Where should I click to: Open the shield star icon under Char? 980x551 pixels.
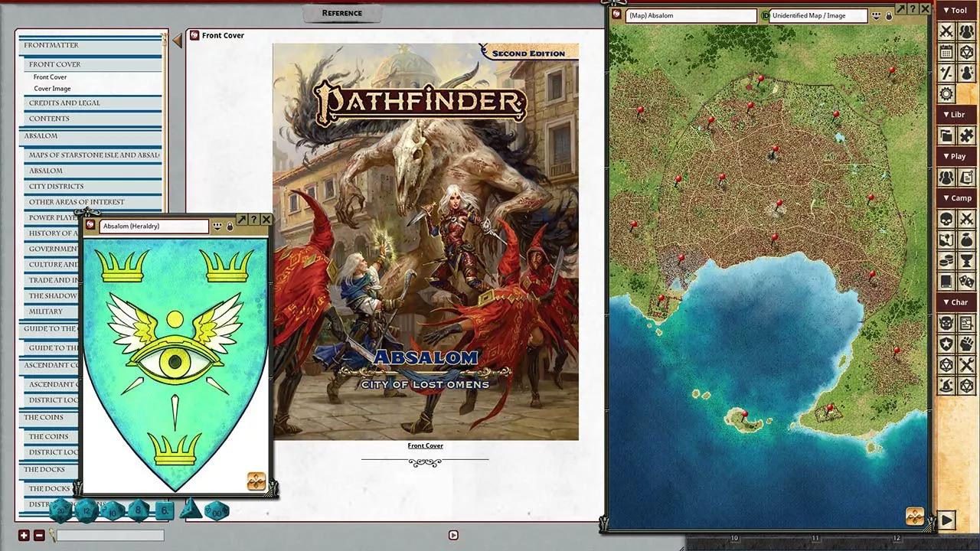pos(946,344)
